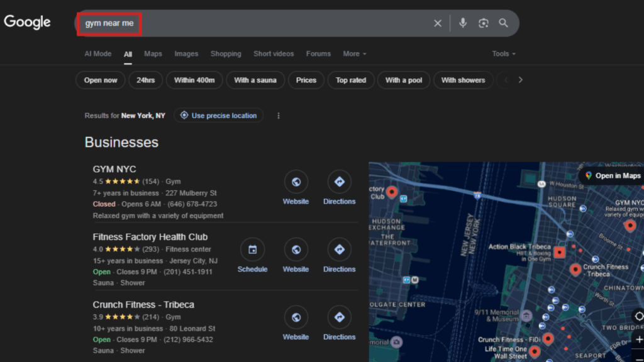This screenshot has width=644, height=362.
Task: Click the 9/11 Memorial & Museum marker
Action: (x=526, y=315)
